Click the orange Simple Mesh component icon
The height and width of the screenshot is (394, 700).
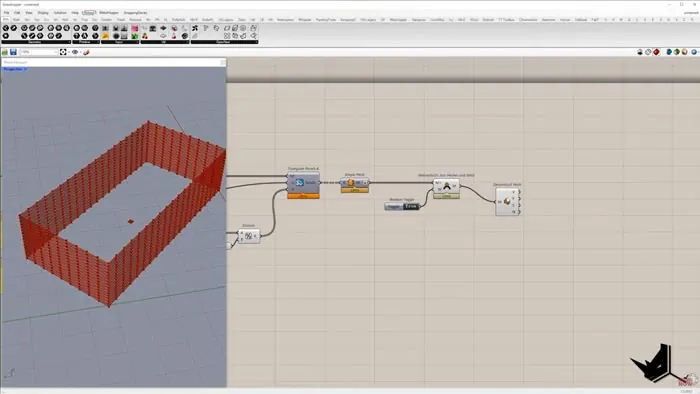click(351, 182)
